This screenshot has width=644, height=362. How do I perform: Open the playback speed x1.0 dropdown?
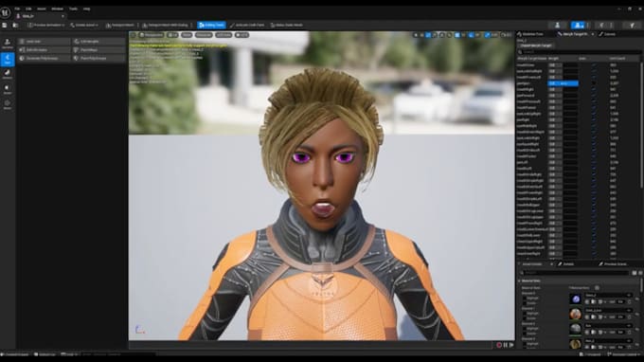click(241, 35)
